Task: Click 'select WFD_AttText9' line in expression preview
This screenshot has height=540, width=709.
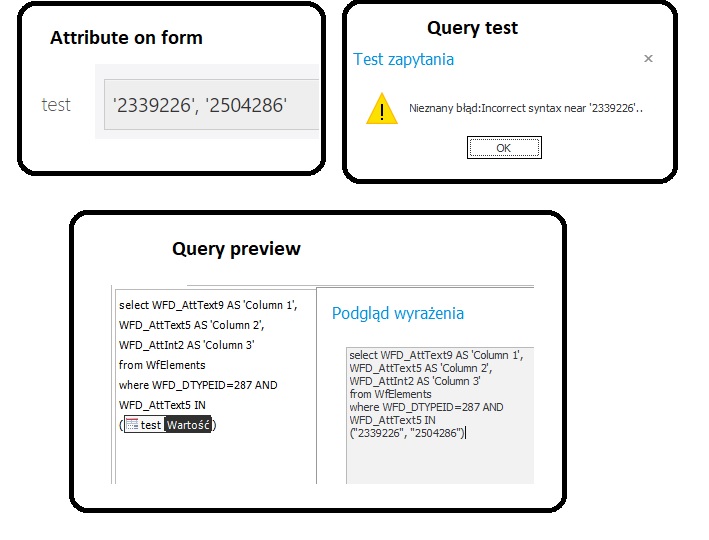Action: pos(436,355)
